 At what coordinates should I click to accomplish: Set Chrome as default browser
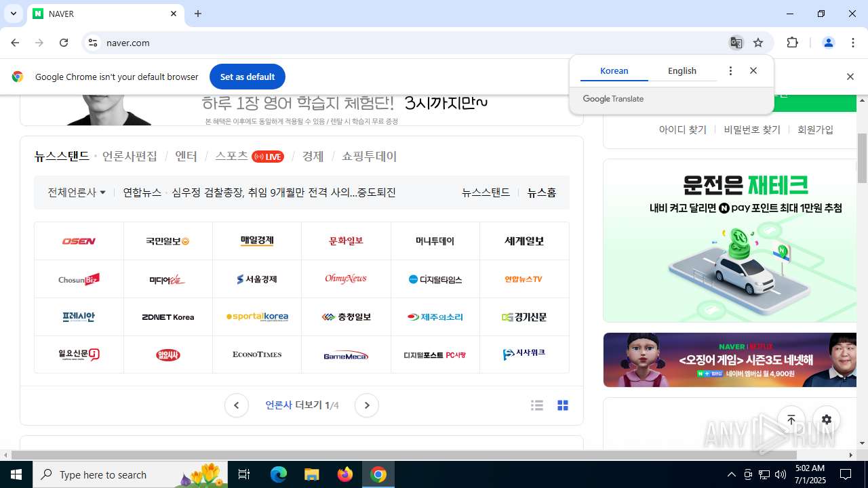[248, 77]
